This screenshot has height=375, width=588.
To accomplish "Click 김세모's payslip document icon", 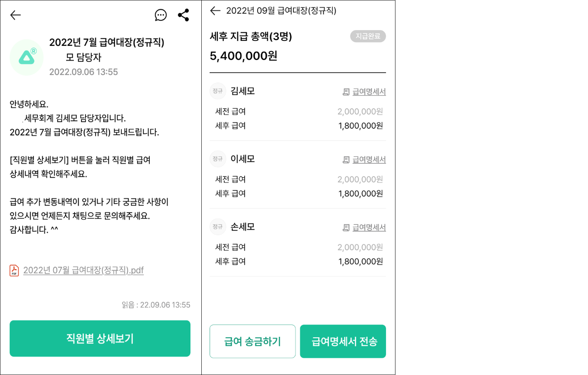I will click(346, 92).
